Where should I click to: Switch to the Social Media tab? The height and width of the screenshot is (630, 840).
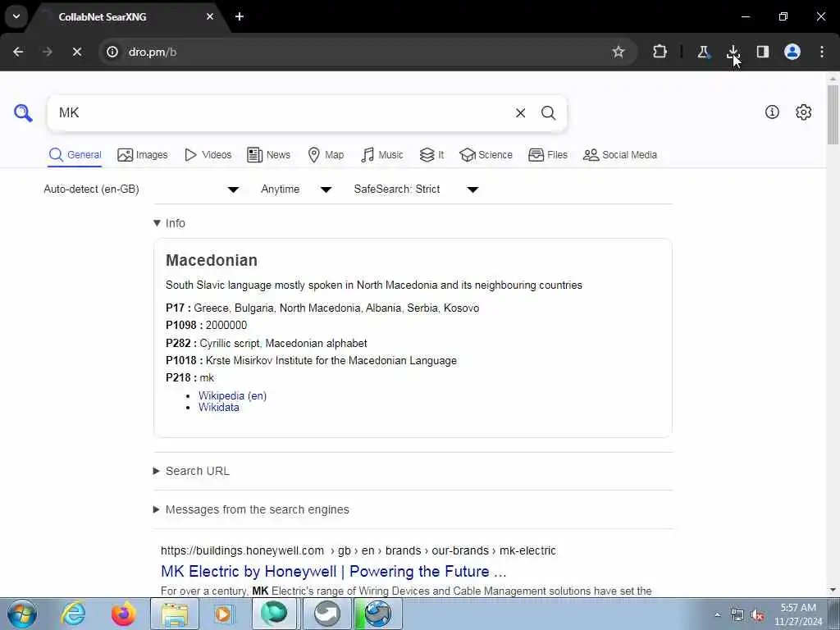(x=620, y=155)
